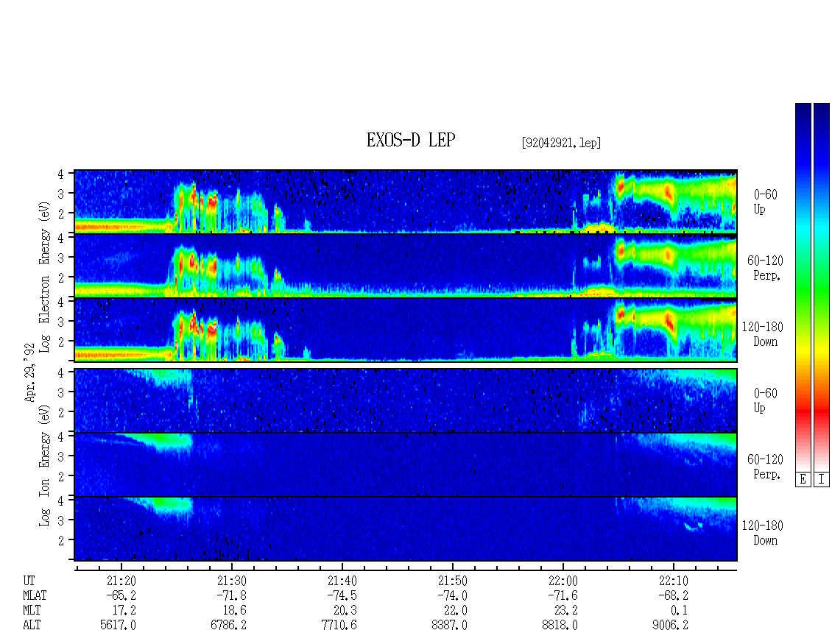Click the MLT value 23.2
This screenshot has width=832, height=644.
pos(565,611)
